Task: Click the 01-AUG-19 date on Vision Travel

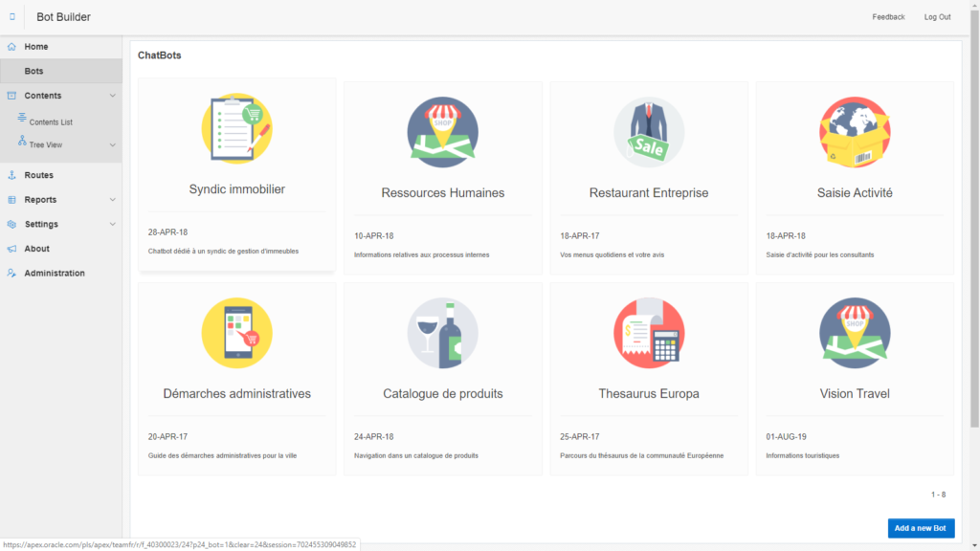Action: click(787, 436)
